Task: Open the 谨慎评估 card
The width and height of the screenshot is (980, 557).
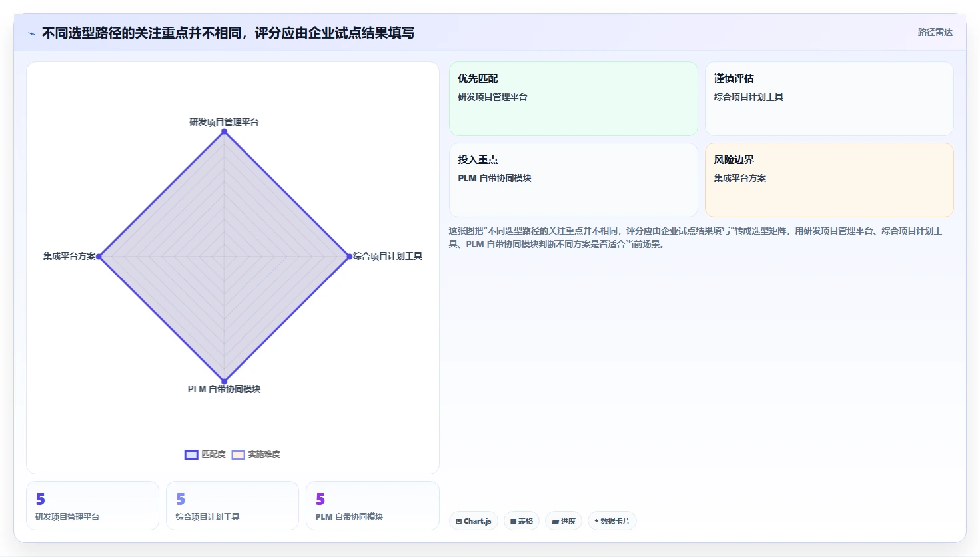Action: tap(829, 99)
